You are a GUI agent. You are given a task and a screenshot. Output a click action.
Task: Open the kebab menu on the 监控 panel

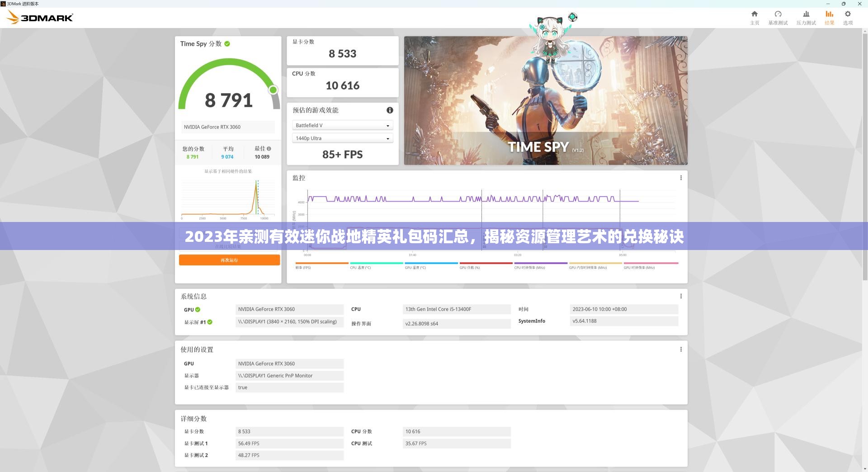[681, 178]
